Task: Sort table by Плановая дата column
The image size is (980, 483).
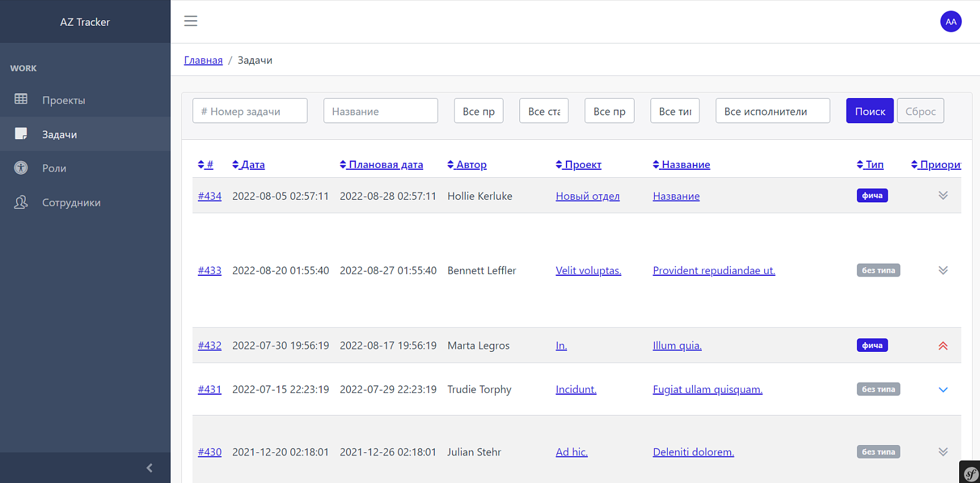Action: (x=382, y=164)
